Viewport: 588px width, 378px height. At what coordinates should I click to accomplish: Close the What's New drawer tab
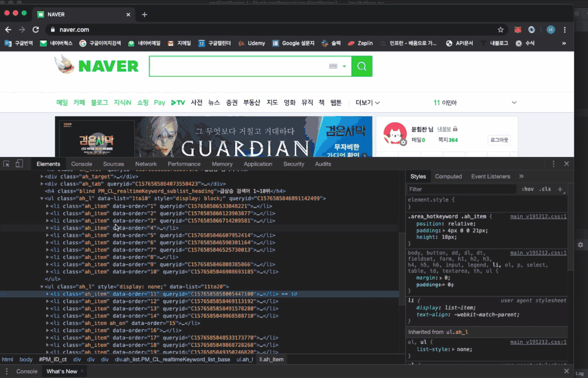pos(82,371)
